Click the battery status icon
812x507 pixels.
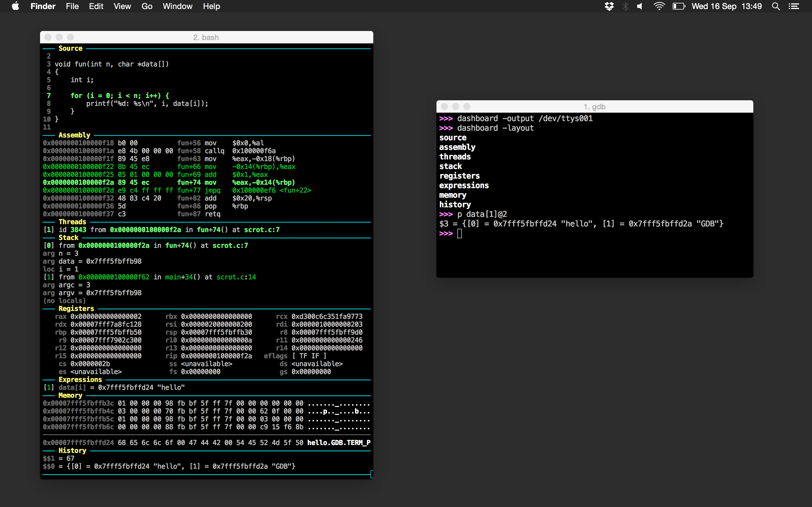click(678, 6)
